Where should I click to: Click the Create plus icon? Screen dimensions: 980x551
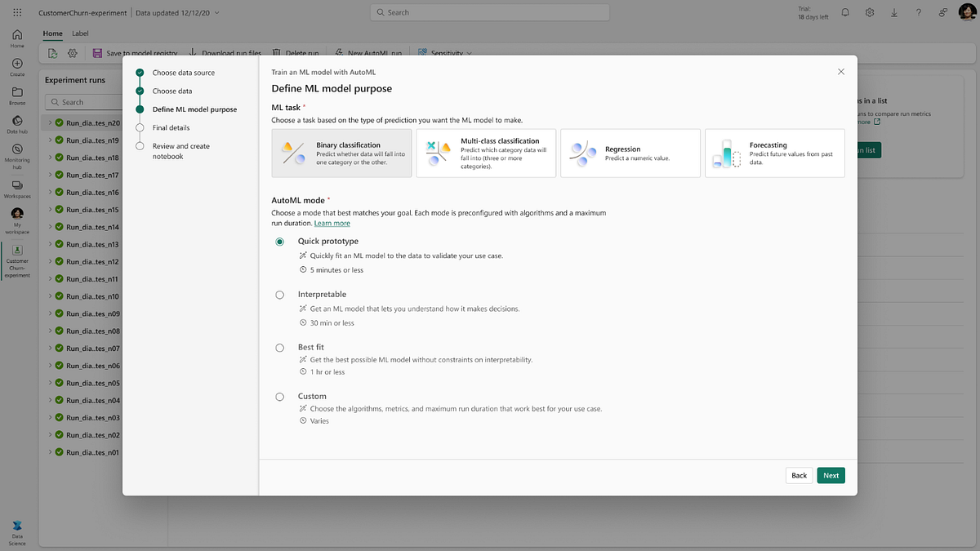[x=17, y=64]
